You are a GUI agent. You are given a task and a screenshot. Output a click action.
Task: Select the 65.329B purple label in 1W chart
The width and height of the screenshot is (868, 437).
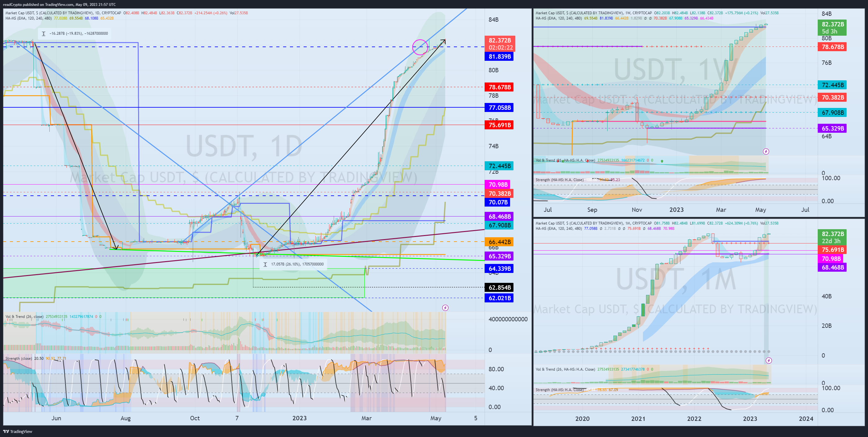[x=832, y=128]
